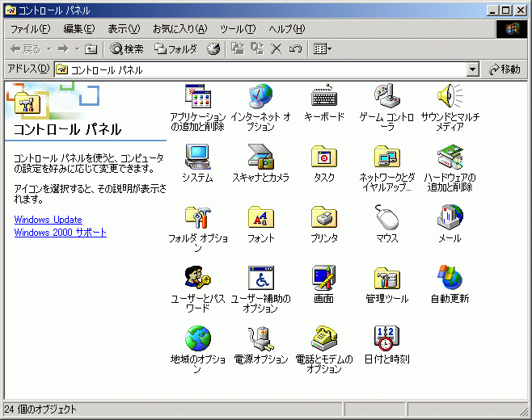Open the タスク folder icon

[324, 157]
